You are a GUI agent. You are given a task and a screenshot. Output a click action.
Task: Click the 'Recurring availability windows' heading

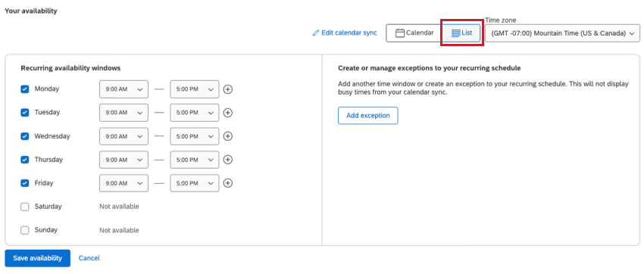click(70, 67)
